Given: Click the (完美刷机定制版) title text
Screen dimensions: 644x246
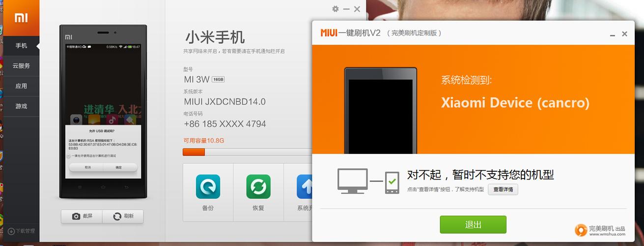Looking at the screenshot, I should [x=414, y=33].
